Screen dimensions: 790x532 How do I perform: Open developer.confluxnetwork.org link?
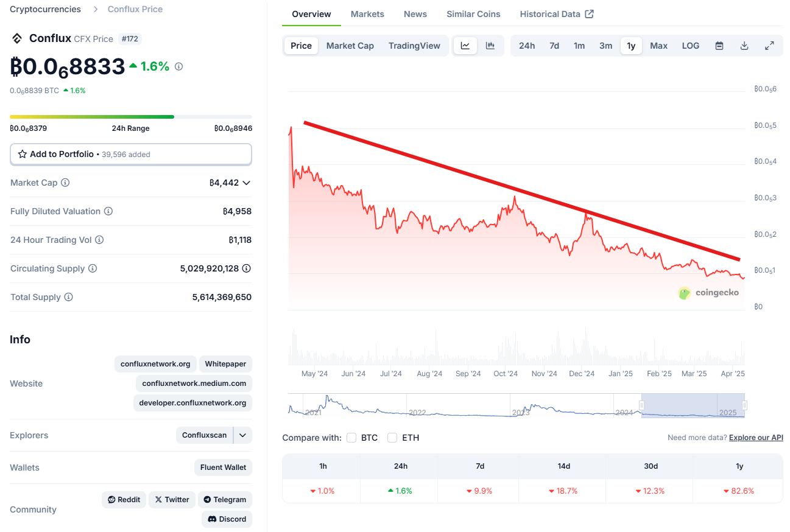tap(192, 403)
